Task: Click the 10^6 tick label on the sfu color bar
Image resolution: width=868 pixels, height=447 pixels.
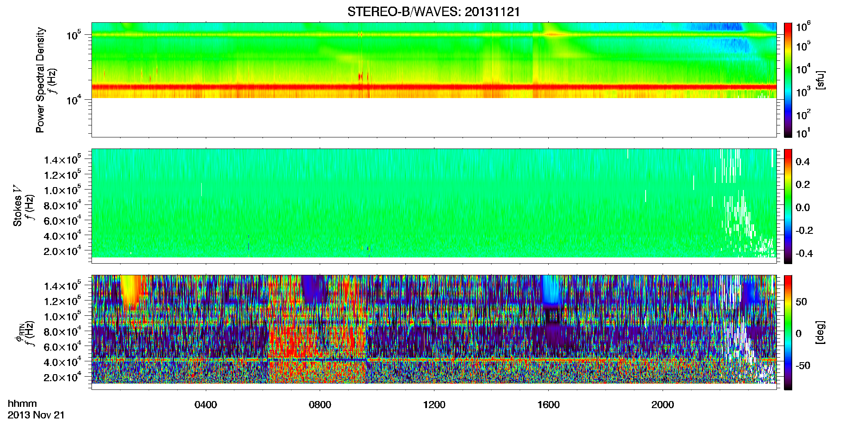Action: pyautogui.click(x=803, y=27)
